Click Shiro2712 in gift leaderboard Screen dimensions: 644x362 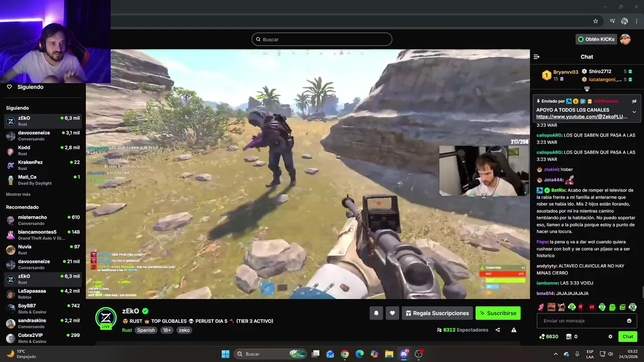coord(600,71)
